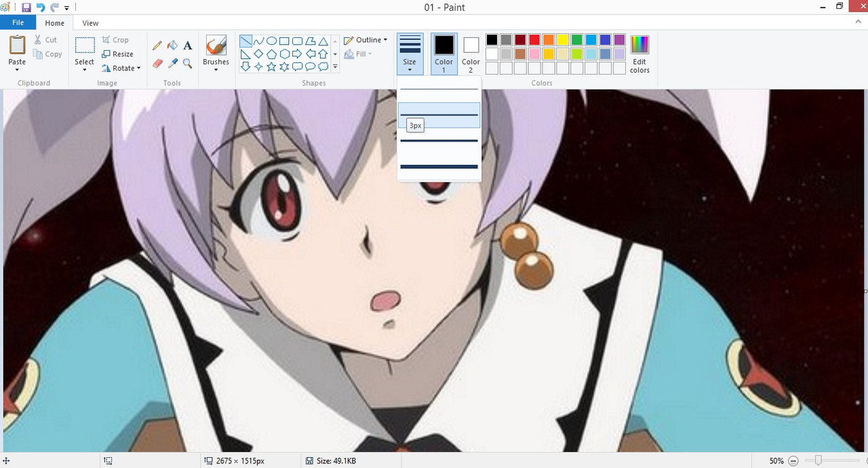Activate Color 1 as the active color

point(444,54)
